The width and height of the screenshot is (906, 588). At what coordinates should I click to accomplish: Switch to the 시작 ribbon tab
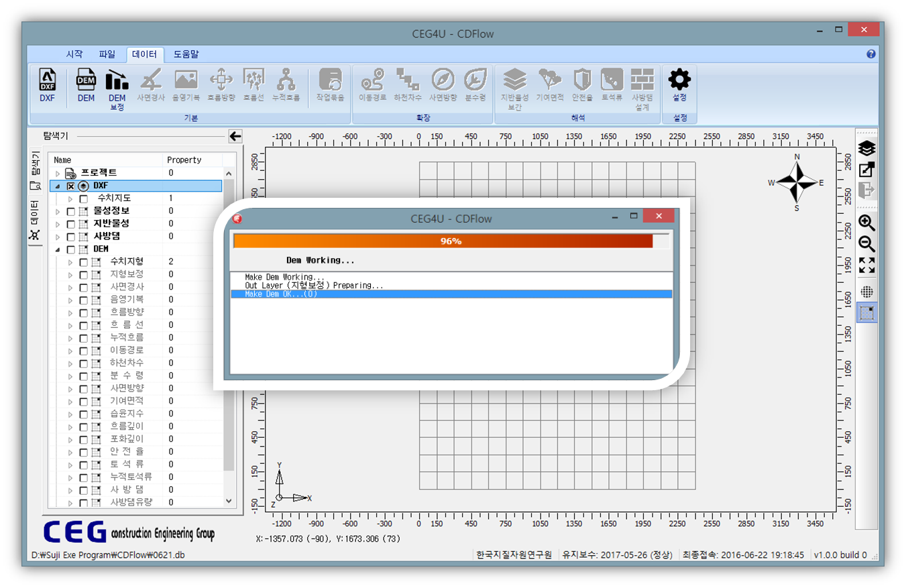click(x=74, y=54)
